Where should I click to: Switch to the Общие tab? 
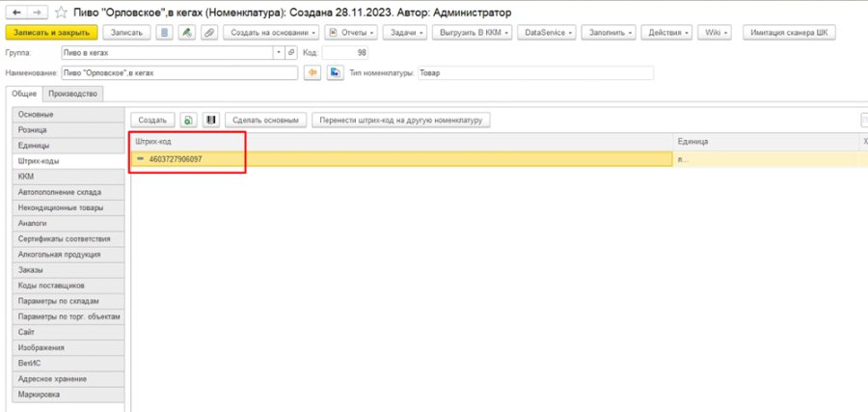click(24, 95)
